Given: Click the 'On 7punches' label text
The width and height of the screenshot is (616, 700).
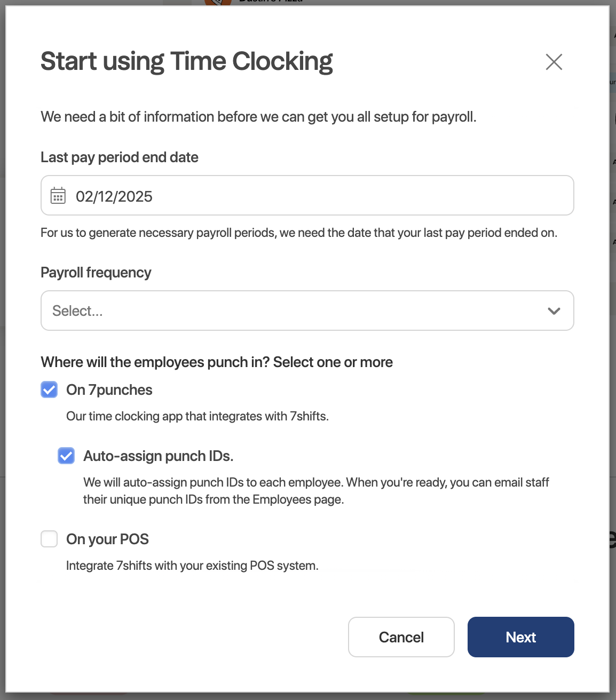Looking at the screenshot, I should click(x=109, y=390).
